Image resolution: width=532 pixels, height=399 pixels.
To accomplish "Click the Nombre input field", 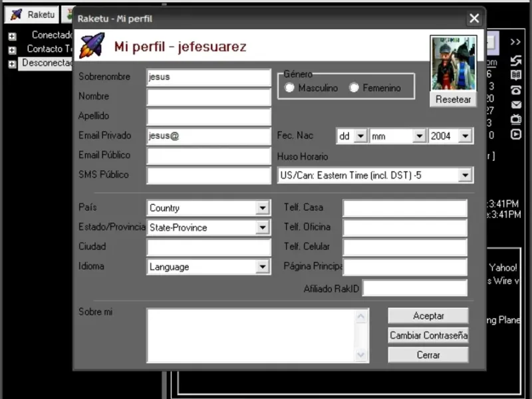I will [209, 96].
